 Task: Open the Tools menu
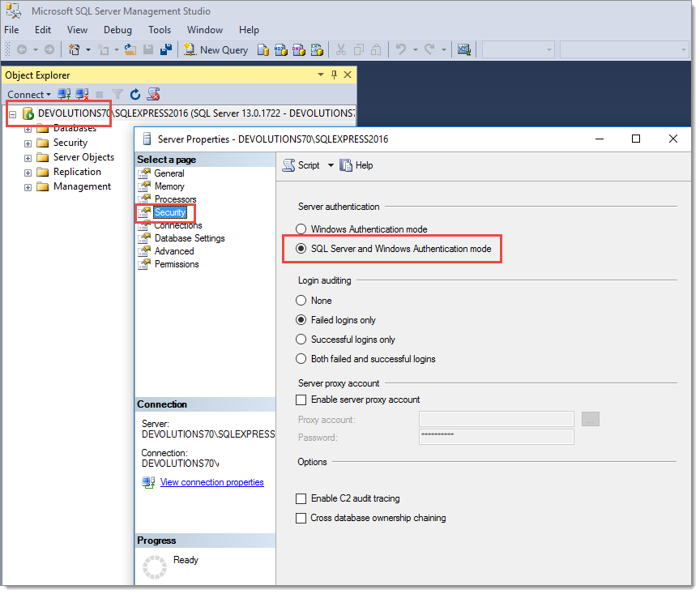[160, 30]
